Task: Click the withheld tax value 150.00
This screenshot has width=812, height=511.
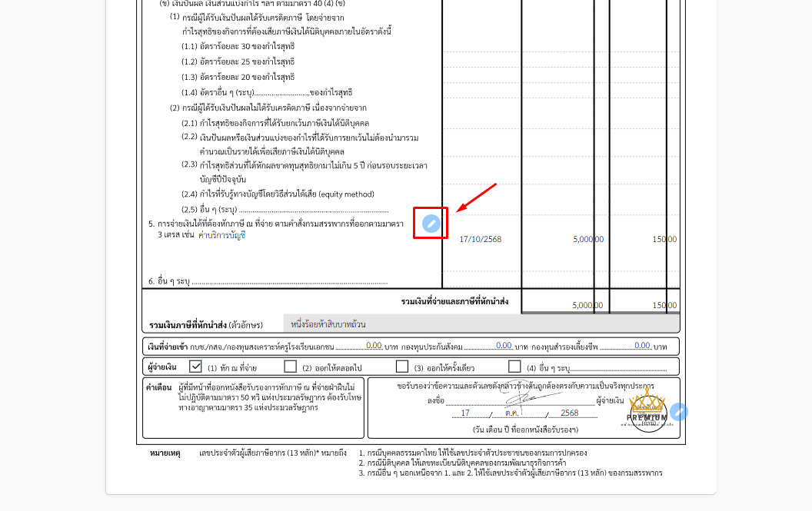Action: [663, 239]
